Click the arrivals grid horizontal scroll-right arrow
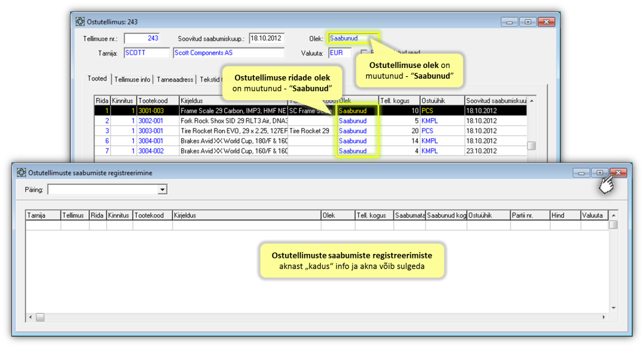 [x=604, y=317]
